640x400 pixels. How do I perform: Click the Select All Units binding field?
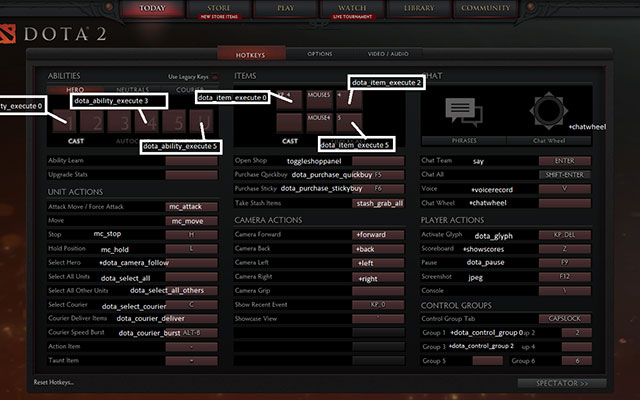pos(191,277)
